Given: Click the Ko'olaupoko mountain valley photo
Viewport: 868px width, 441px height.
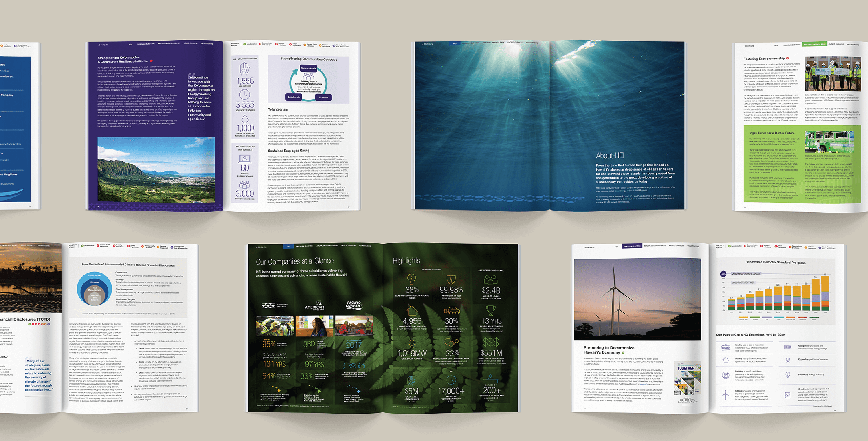Looking at the screenshot, I should click(x=156, y=170).
